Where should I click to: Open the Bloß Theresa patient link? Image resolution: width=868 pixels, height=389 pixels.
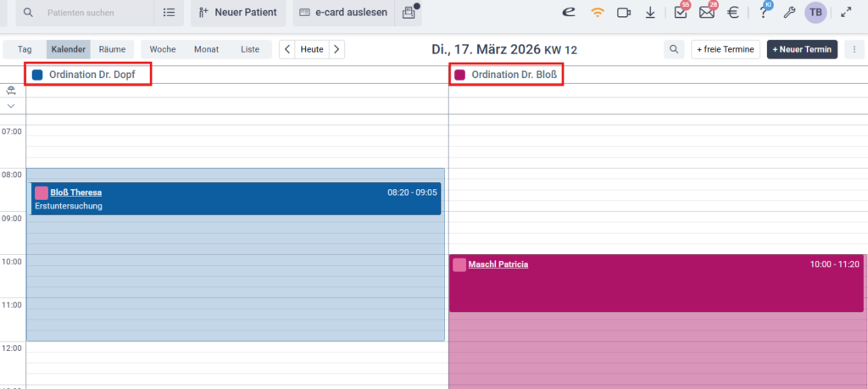(75, 192)
